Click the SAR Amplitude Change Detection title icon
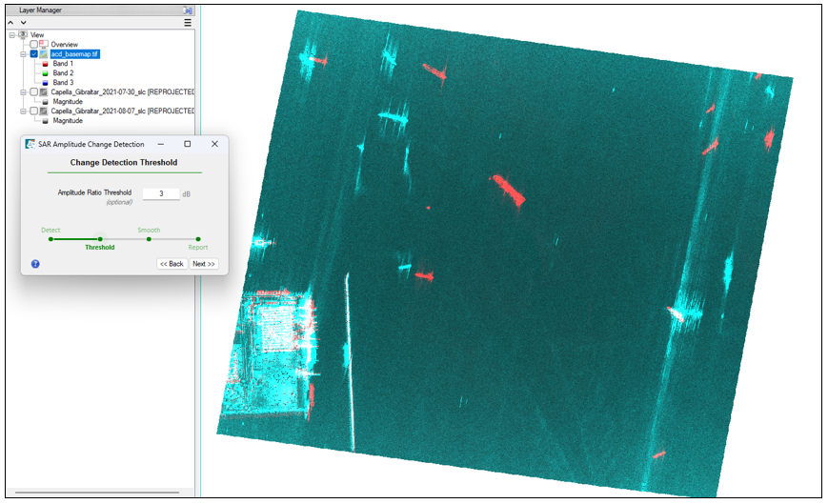The width and height of the screenshot is (828, 504). click(x=31, y=144)
